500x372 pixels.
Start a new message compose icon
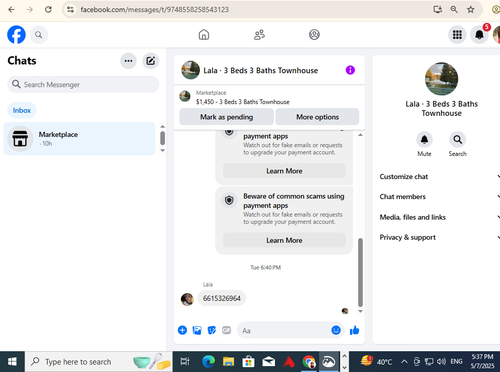click(151, 61)
